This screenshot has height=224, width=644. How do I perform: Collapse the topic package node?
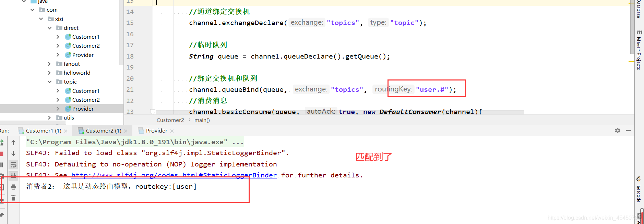click(x=50, y=82)
